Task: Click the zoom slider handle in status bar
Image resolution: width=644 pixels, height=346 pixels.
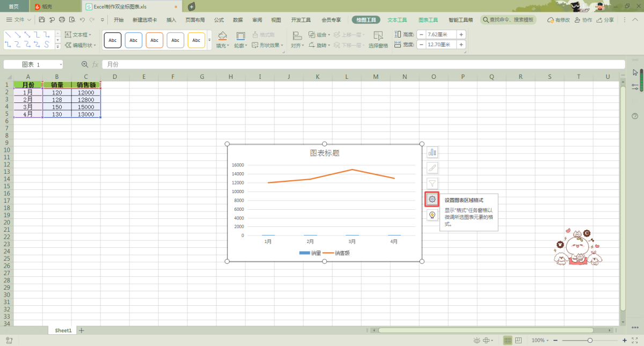Action: (x=590, y=341)
